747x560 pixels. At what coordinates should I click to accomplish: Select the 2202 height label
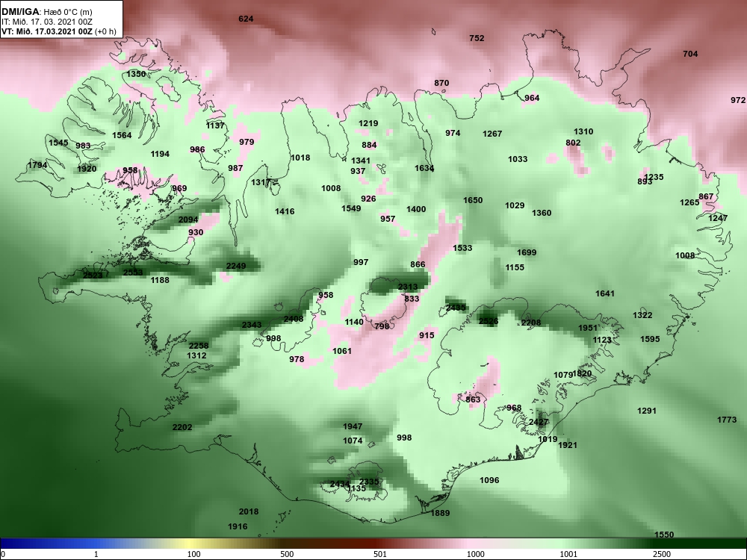[x=182, y=427]
